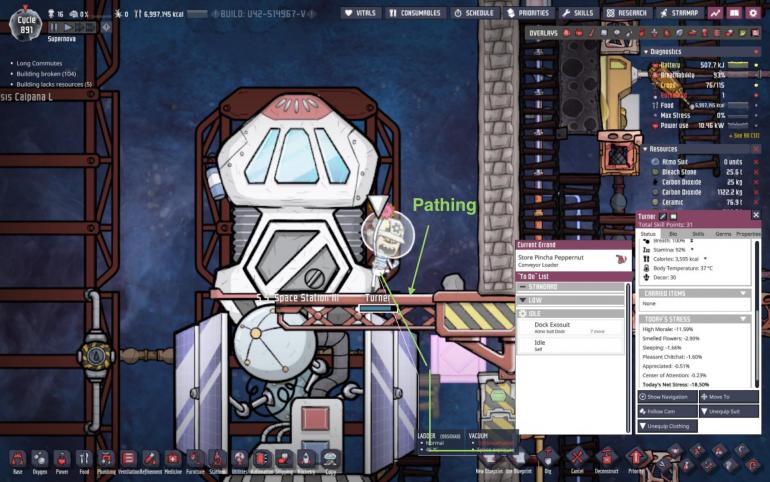Open the Oxygen build menu
Screen dimensions: 770x482
click(40, 462)
